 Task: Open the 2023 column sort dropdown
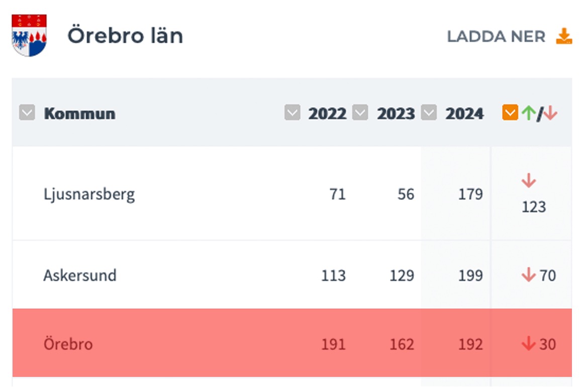(x=360, y=113)
